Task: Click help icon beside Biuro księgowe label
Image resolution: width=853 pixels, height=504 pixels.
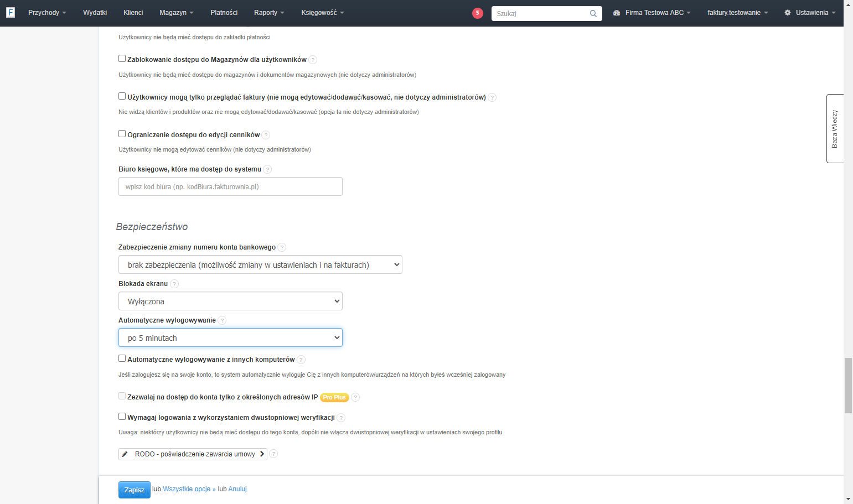Action: coord(267,169)
